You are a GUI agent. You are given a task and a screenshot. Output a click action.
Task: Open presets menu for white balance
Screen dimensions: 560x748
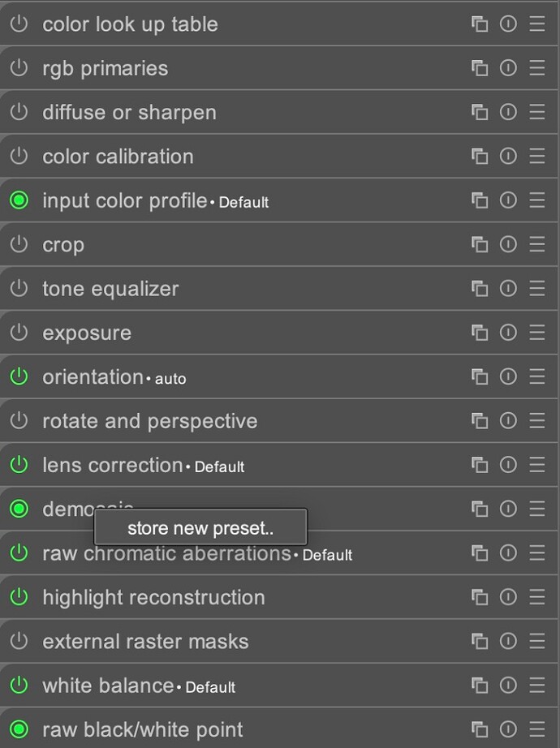click(x=536, y=686)
